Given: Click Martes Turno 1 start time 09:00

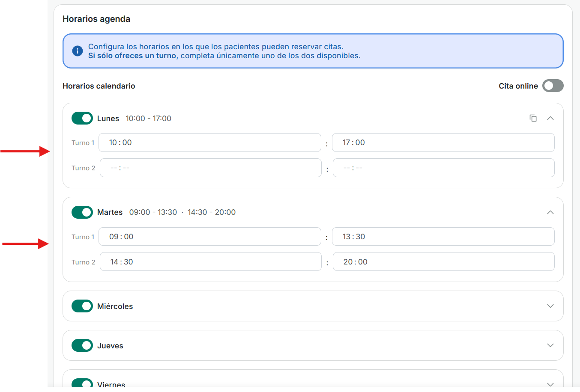Looking at the screenshot, I should (x=209, y=237).
